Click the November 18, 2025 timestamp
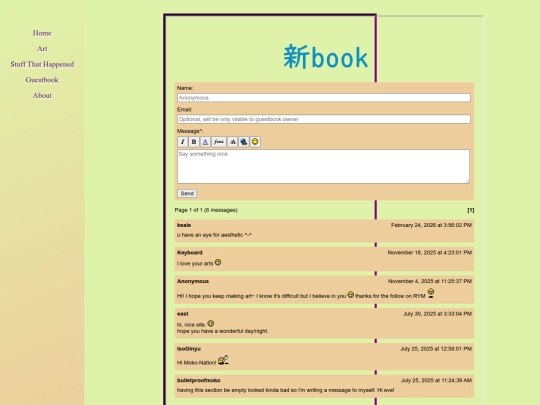Screen dimensions: 540x405 (430, 253)
